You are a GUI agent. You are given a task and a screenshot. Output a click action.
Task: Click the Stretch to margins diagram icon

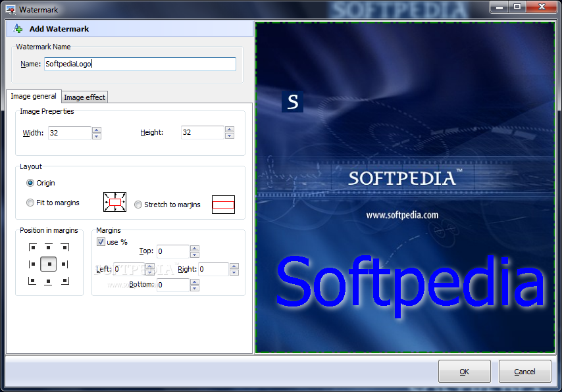tap(223, 205)
